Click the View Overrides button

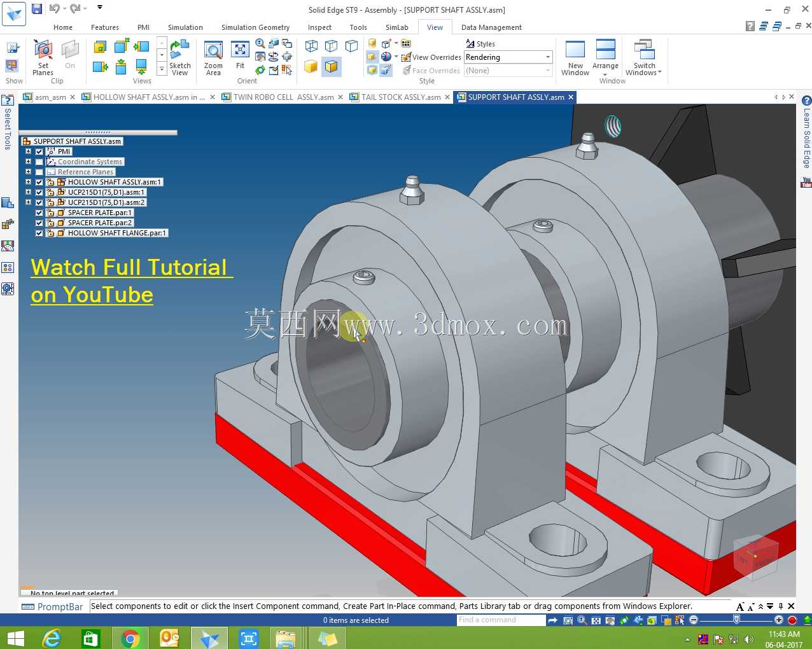[431, 57]
